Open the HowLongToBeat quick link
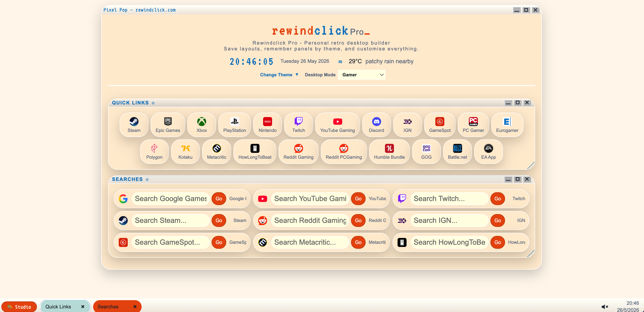Screen dimensions: 644x312 coord(255,151)
